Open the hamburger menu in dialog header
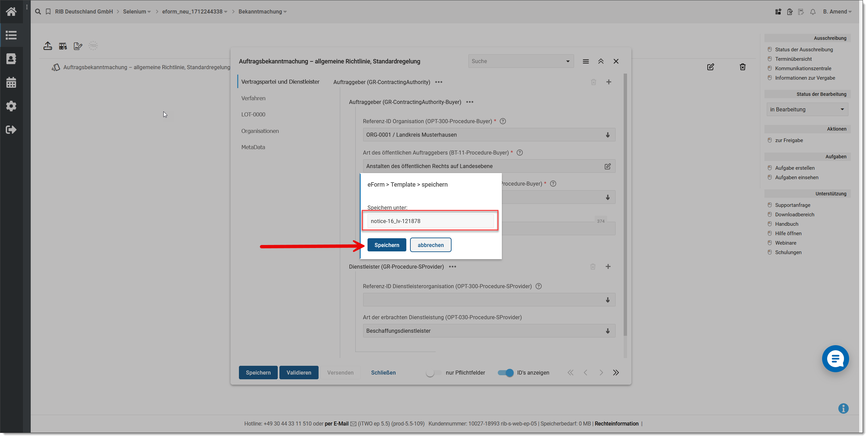 pyautogui.click(x=586, y=61)
